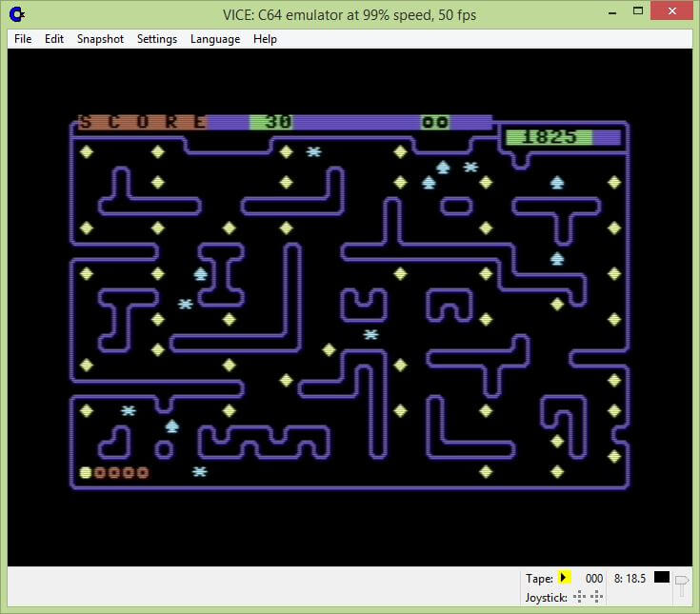Open the Snapshot menu
Viewport: 700px width, 614px height.
(x=100, y=39)
